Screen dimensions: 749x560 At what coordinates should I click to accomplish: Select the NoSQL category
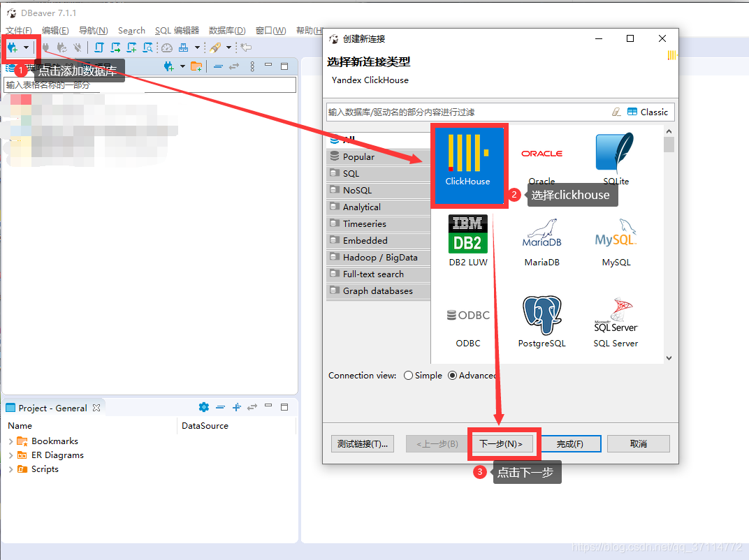pos(378,190)
